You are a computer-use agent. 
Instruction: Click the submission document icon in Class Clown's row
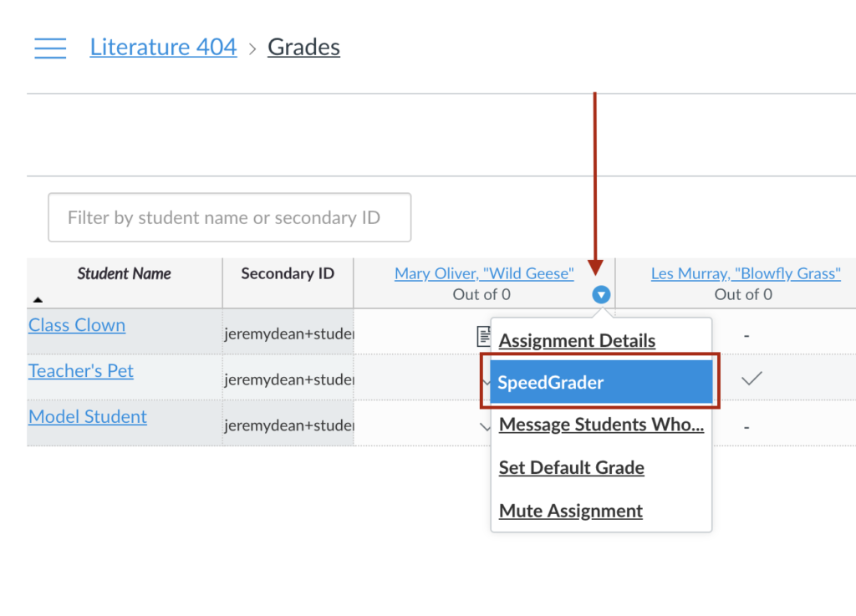click(x=483, y=335)
